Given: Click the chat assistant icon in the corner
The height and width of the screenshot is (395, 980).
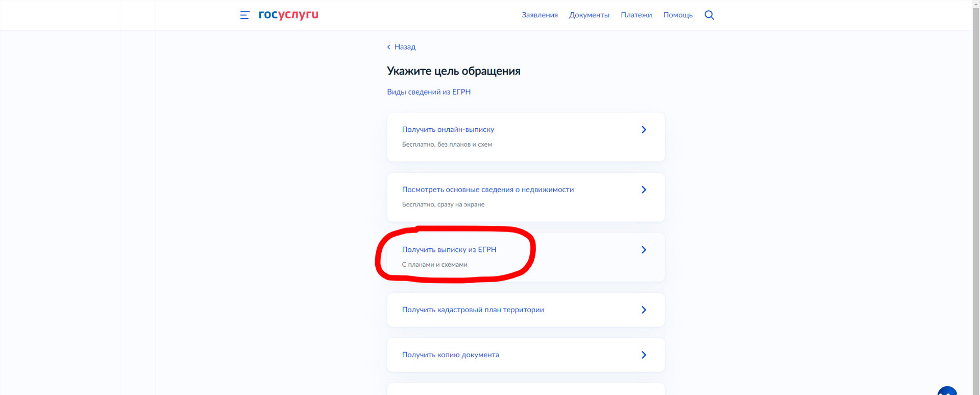Looking at the screenshot, I should [947, 390].
